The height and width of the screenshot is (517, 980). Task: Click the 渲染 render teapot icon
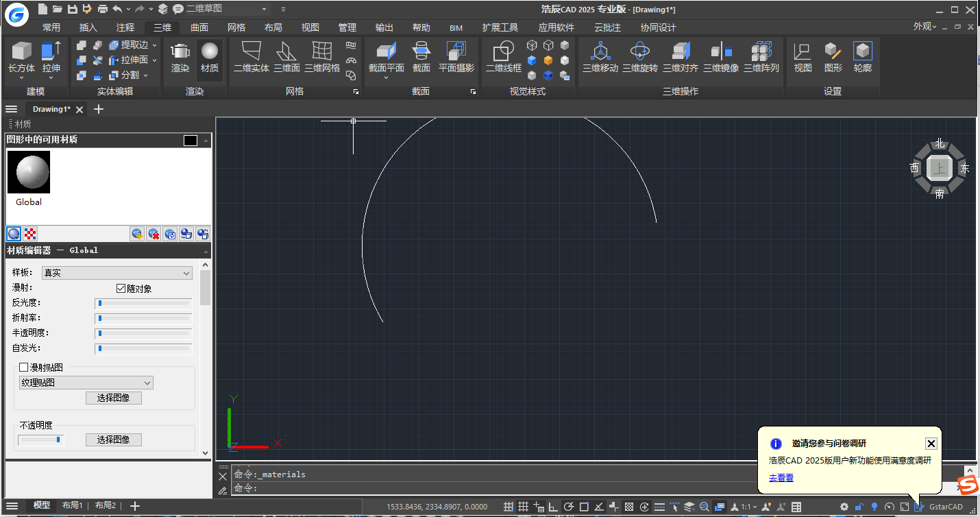point(180,52)
